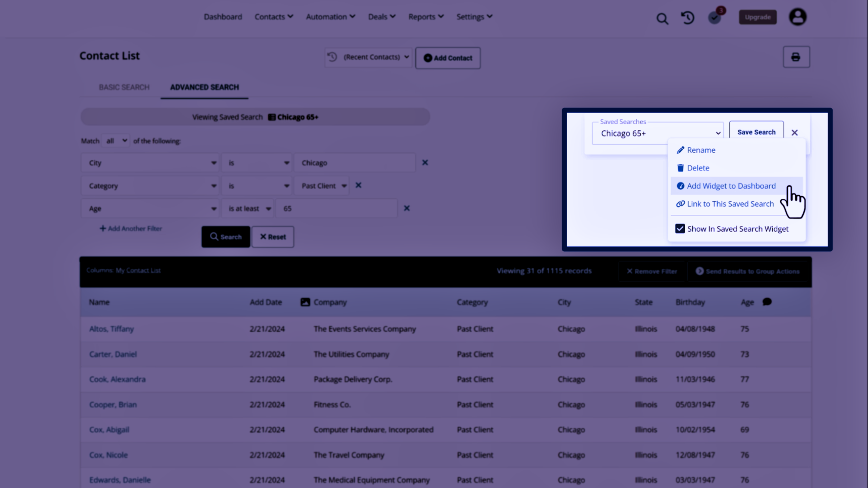Click the Save Search button
Screen dimensions: 868x488
click(x=756, y=132)
